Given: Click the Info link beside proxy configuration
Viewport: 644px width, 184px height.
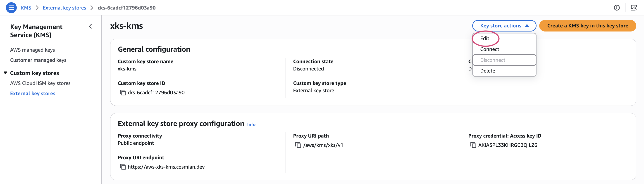Looking at the screenshot, I should [x=251, y=124].
